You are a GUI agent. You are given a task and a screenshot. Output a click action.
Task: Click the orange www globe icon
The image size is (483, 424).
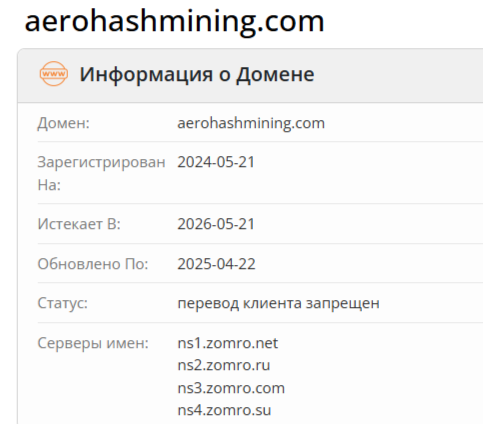click(x=54, y=74)
